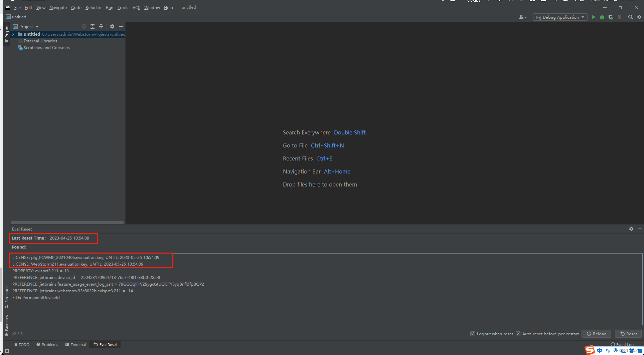Image resolution: width=644 pixels, height=355 pixels.
Task: Open the Tools menu
Action: (123, 7)
